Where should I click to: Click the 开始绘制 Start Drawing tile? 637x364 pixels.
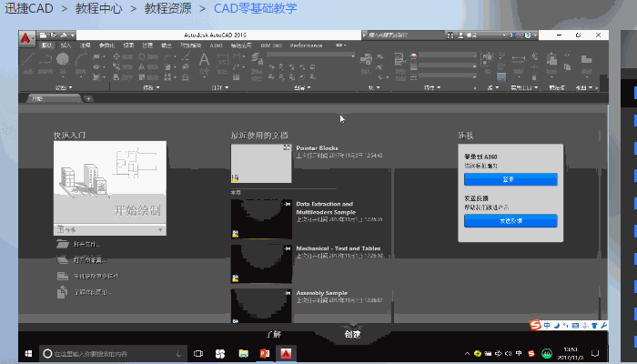pyautogui.click(x=110, y=182)
